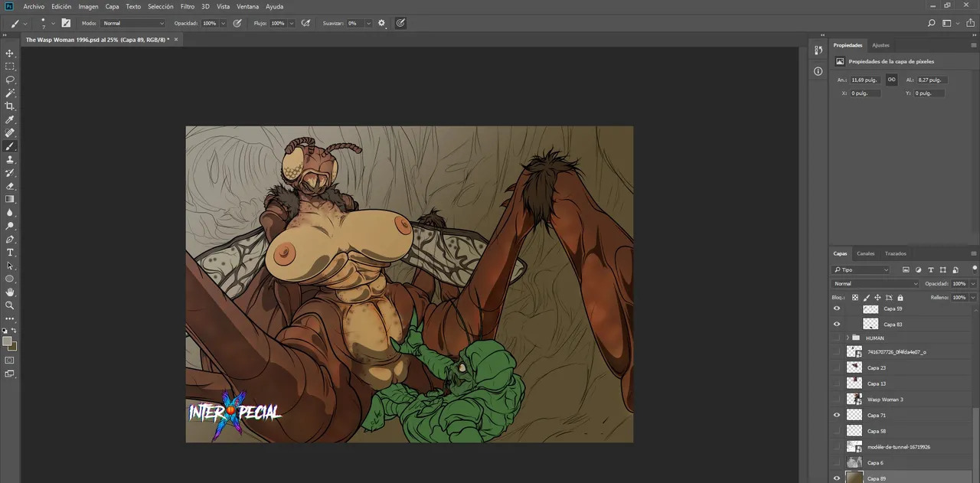Image resolution: width=980 pixels, height=483 pixels.
Task: Toggle layer filtering switch on/off
Action: 973,269
